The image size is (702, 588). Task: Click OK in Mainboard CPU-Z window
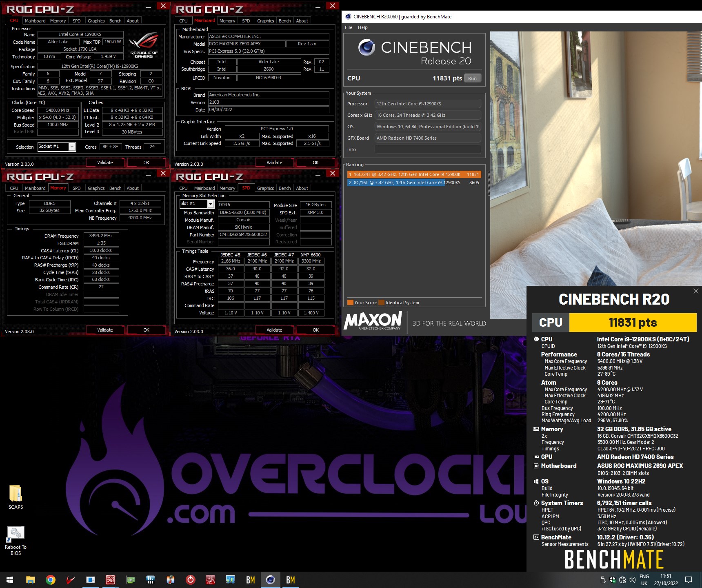click(315, 163)
